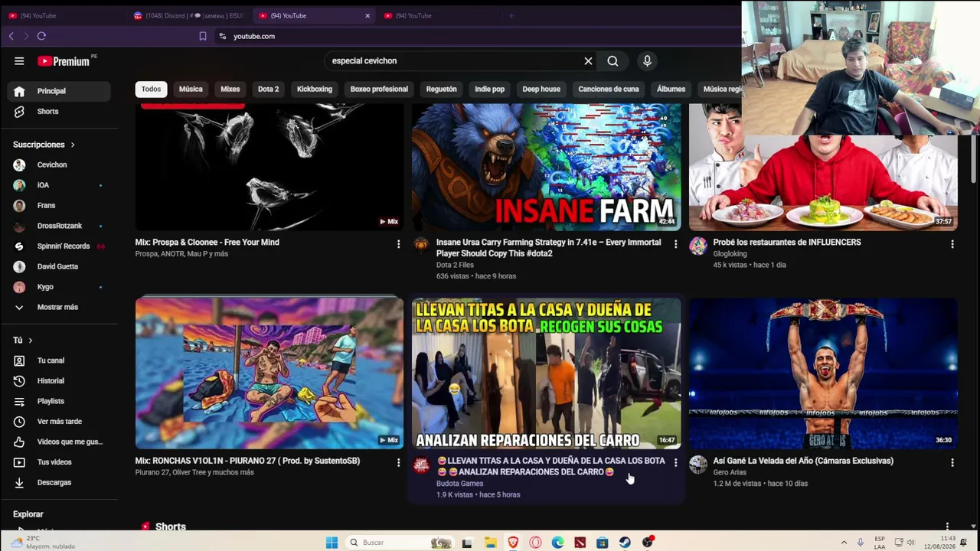This screenshot has height=551, width=980.
Task: Open options menu for Mix: RONCHAS V1OL1N
Action: click(x=398, y=462)
